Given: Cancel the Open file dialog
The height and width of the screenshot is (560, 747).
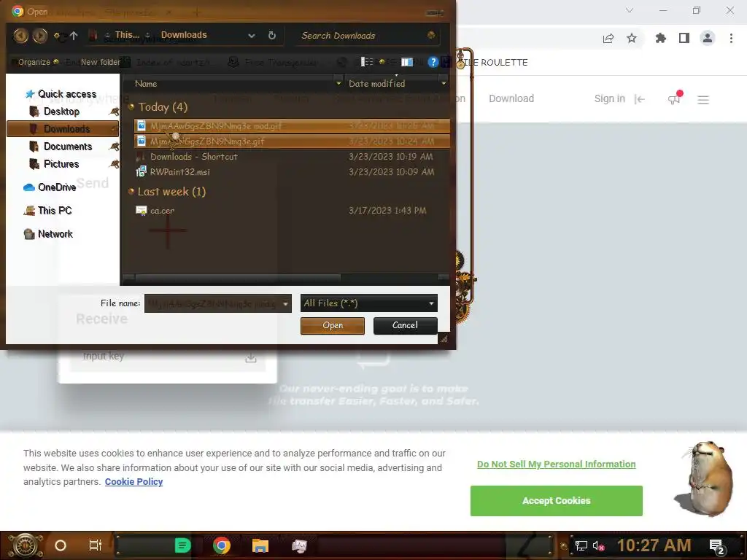Looking at the screenshot, I should [406, 326].
